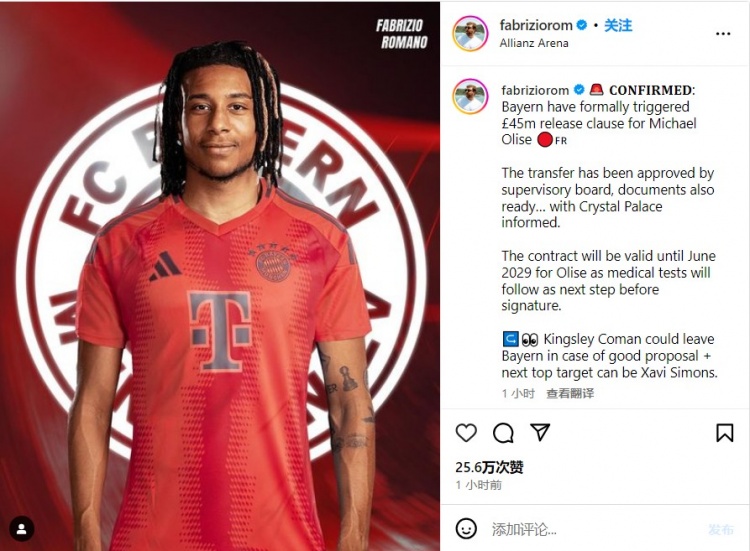Click the 1 小时前 post timestamp

point(478,485)
